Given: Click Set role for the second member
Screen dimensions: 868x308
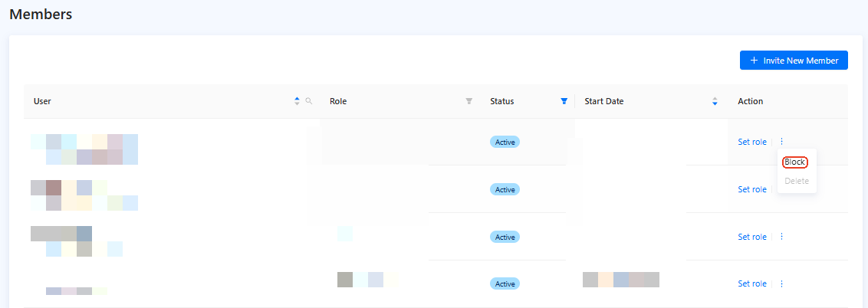Looking at the screenshot, I should 752,189.
